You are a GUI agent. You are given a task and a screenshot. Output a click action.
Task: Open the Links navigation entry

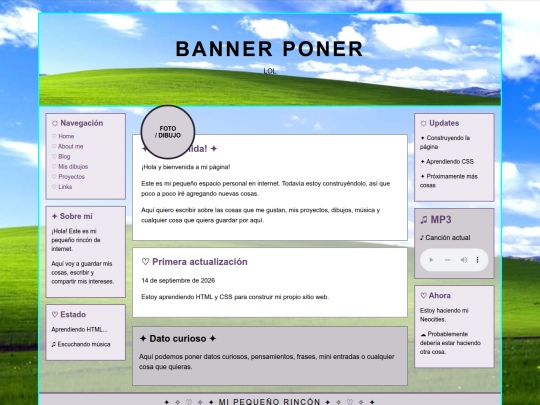tap(62, 187)
